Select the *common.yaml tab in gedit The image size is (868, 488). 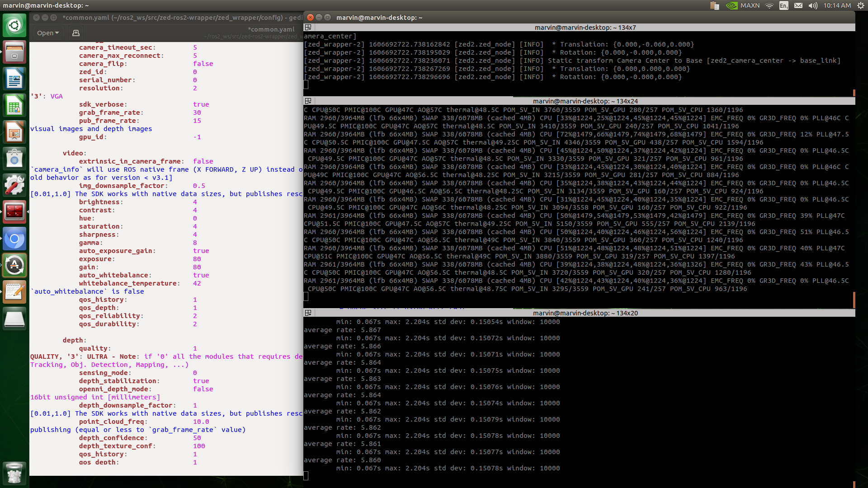270,29
